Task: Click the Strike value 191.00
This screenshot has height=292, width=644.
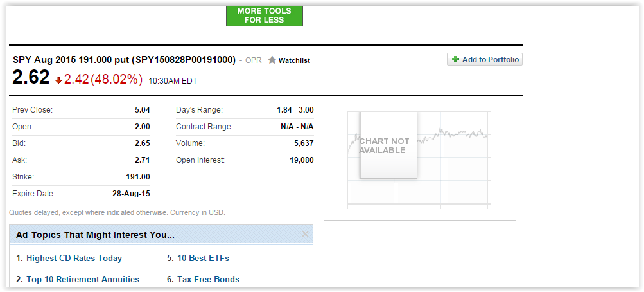Action: coord(138,177)
